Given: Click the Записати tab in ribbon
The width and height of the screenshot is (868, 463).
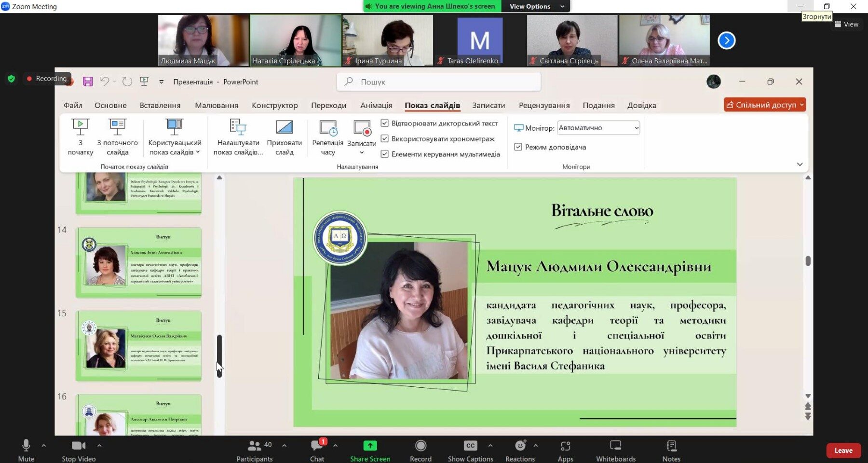Looking at the screenshot, I should point(488,105).
